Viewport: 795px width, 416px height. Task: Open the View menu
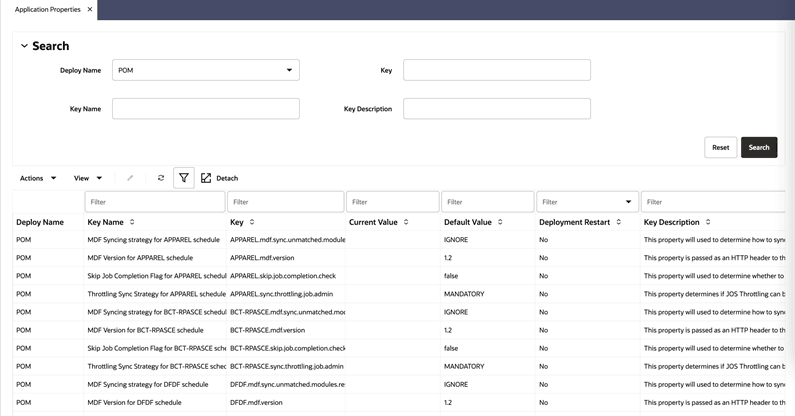(88, 178)
